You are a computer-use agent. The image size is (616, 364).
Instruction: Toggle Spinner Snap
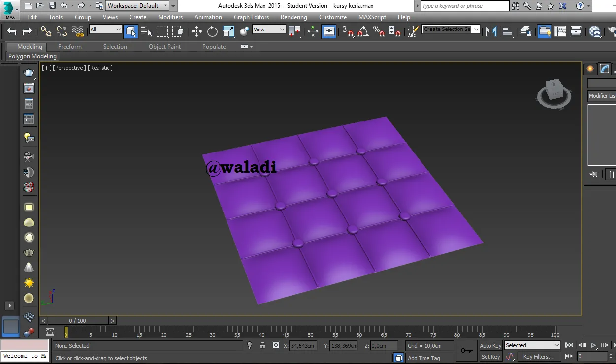(394, 31)
